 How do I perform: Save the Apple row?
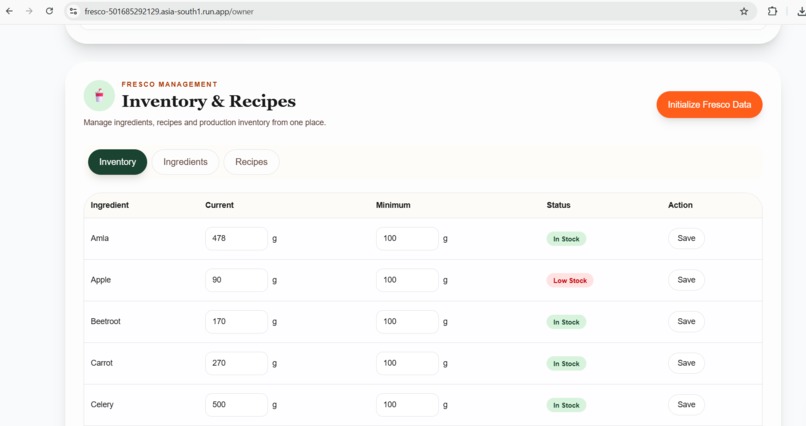pos(686,280)
